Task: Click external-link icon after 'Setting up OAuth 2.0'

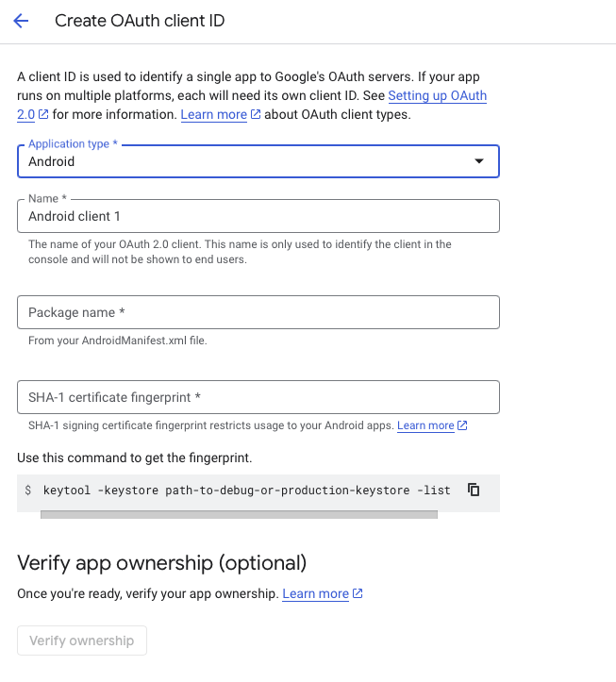Action: click(x=43, y=115)
